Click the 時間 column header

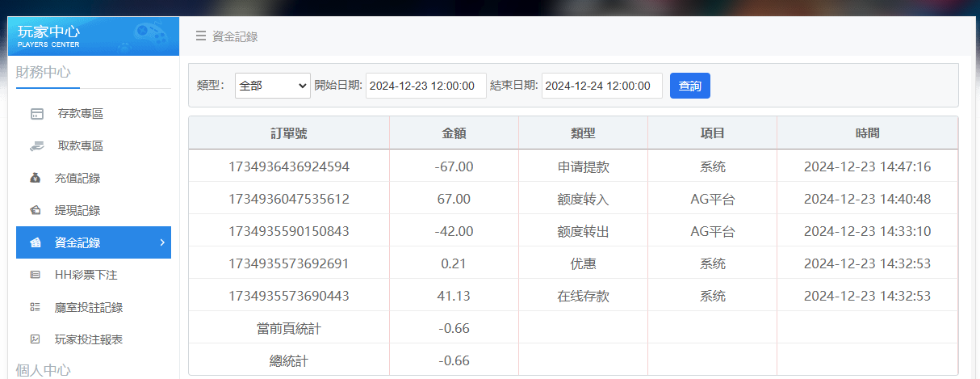[867, 133]
